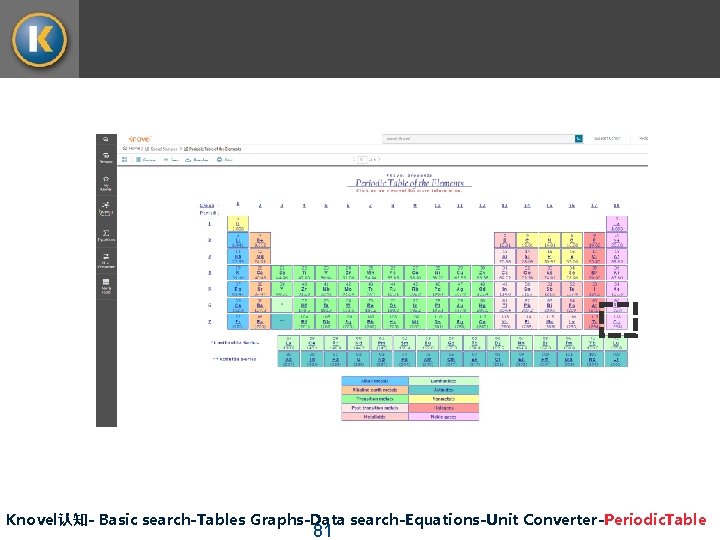The image size is (720, 540).
Task: Select the uranium (U) cell in actinide series
Action: 359,359
